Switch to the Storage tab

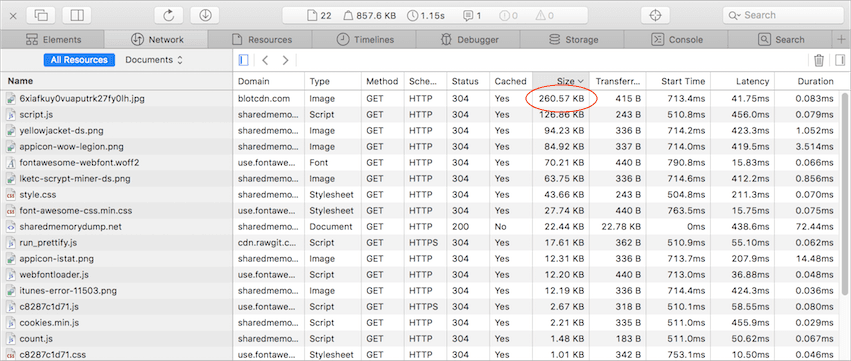[x=573, y=40]
